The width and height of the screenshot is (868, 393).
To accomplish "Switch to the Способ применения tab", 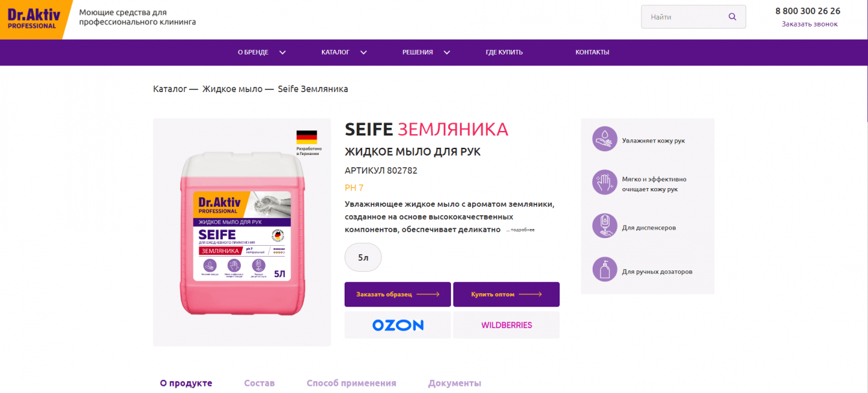I will 351,383.
